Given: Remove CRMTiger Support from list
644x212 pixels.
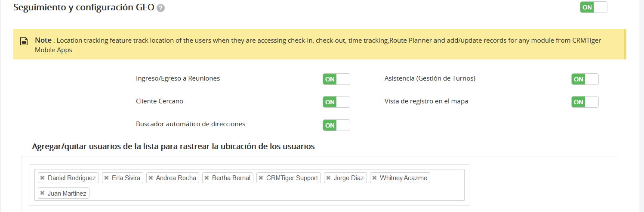Looking at the screenshot, I should coord(261,178).
